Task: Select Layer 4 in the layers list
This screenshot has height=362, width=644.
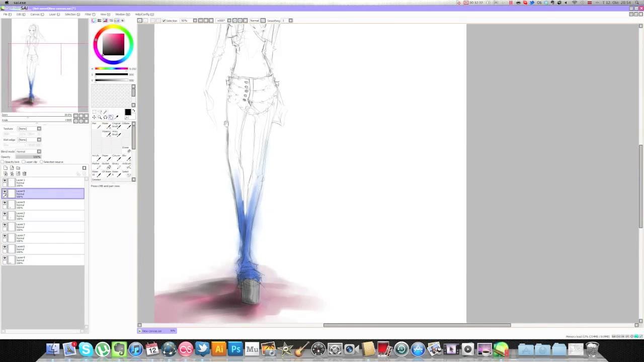Action: (30, 260)
